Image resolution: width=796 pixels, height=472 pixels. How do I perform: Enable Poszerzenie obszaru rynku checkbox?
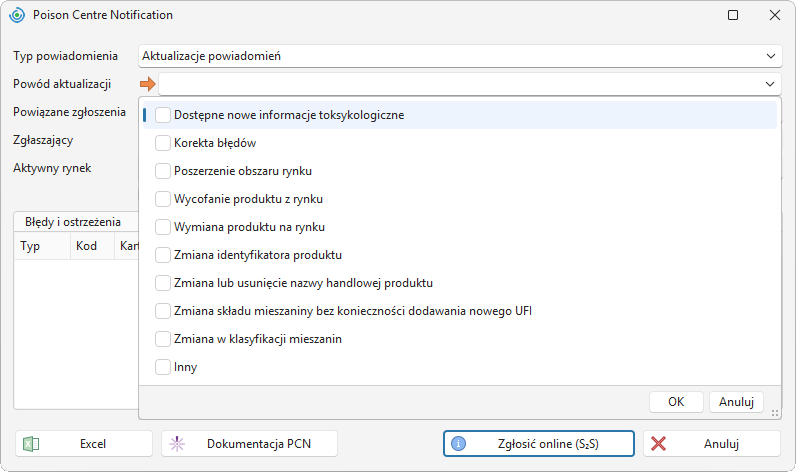[163, 171]
